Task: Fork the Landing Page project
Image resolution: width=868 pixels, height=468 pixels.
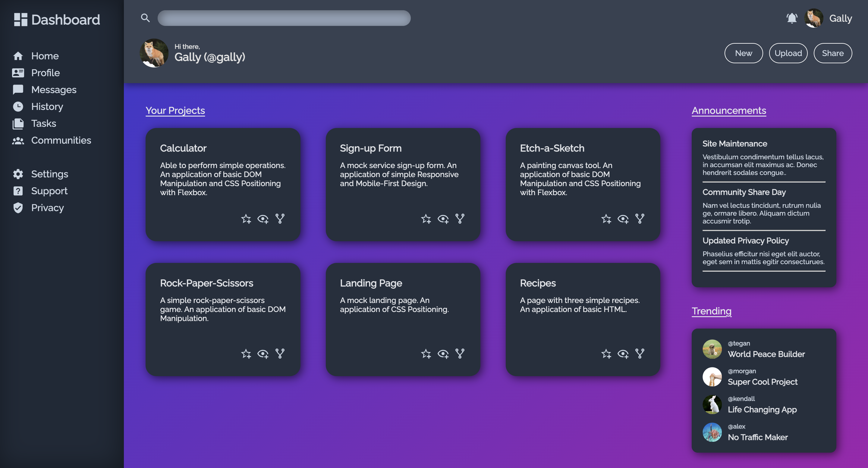Action: [x=460, y=354]
